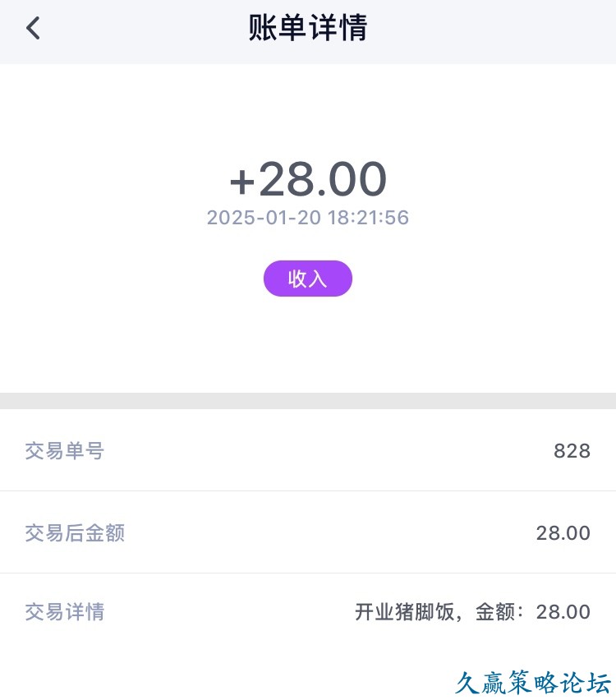Tap the transaction number 828
616x700 pixels.
pos(572,450)
